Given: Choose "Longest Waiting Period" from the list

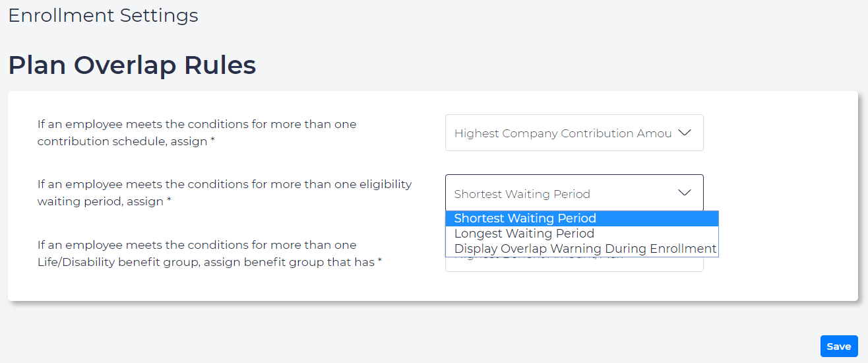Looking at the screenshot, I should tap(524, 234).
